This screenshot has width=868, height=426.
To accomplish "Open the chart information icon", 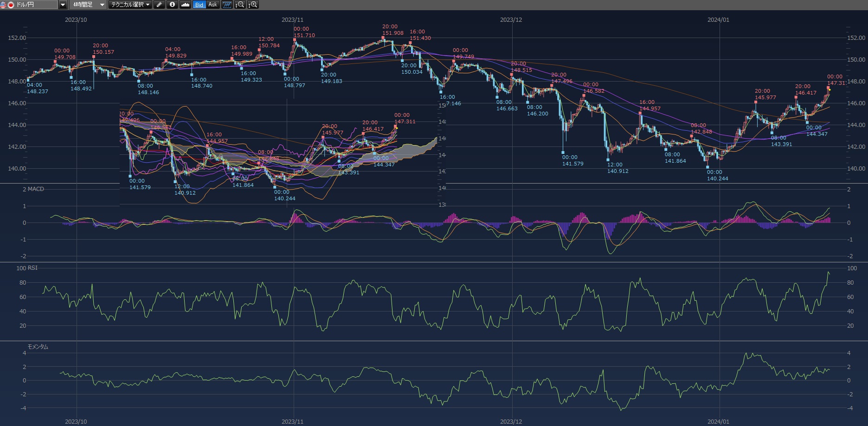I will 172,5.
